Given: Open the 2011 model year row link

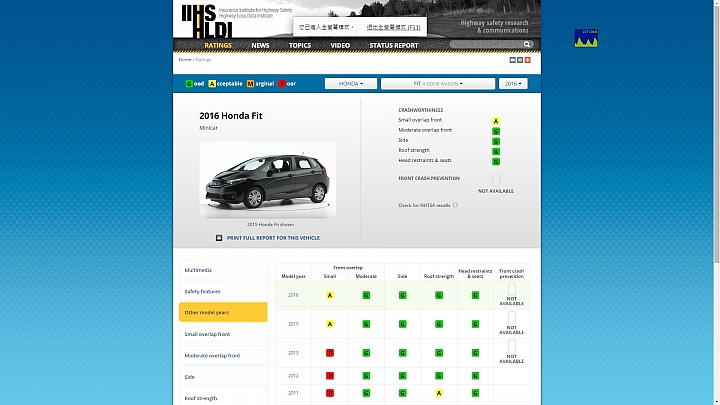Looking at the screenshot, I should pyautogui.click(x=293, y=393).
